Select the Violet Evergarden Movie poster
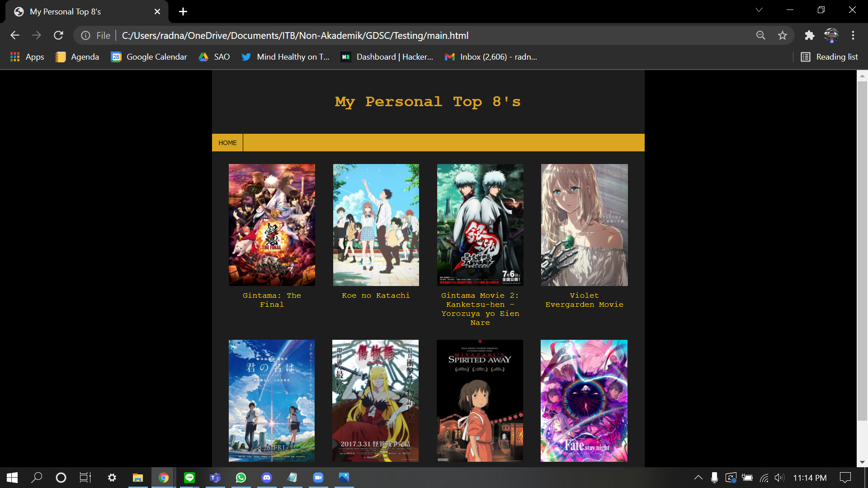Viewport: 868px width, 488px height. coord(585,225)
